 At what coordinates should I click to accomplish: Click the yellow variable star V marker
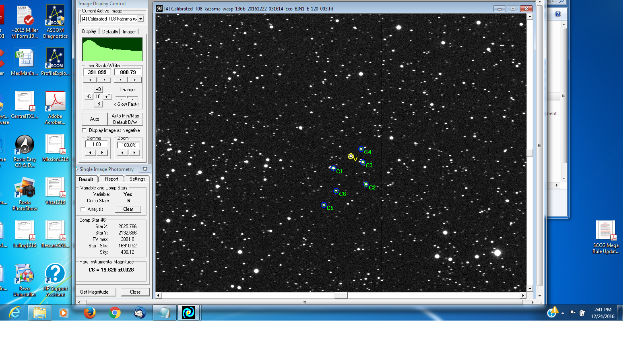click(x=351, y=156)
